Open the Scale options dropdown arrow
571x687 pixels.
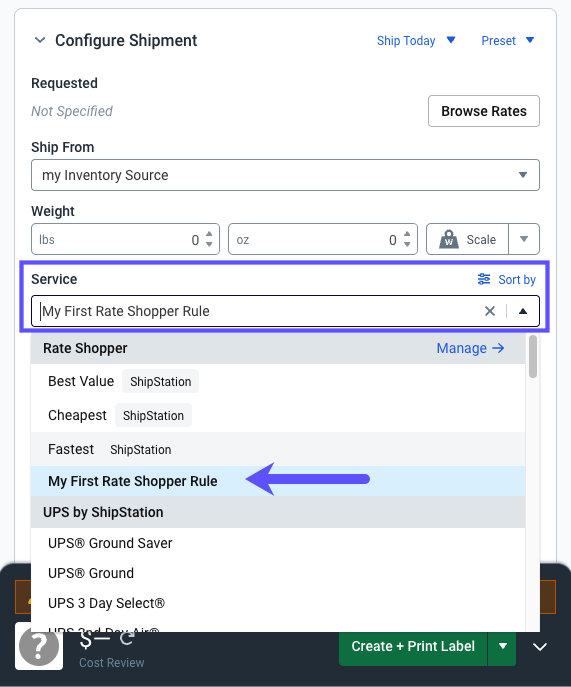(524, 239)
